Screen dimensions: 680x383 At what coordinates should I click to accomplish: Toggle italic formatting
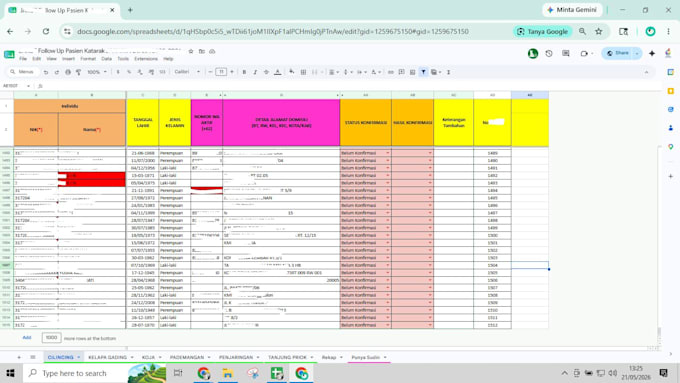pos(255,72)
